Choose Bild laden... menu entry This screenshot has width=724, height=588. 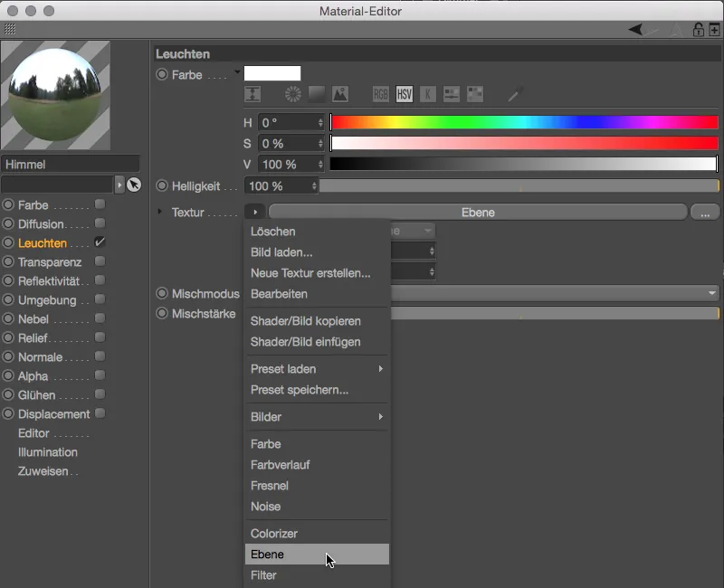318,252
